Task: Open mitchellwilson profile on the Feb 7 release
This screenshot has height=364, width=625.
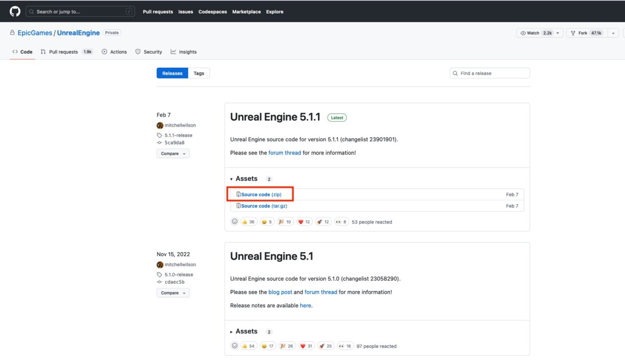Action: (180, 125)
